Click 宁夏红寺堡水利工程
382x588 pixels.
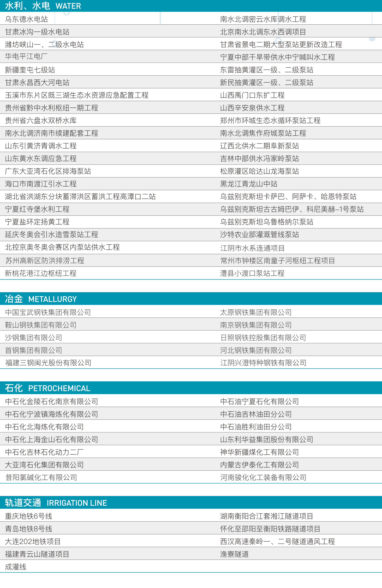[x=37, y=209]
